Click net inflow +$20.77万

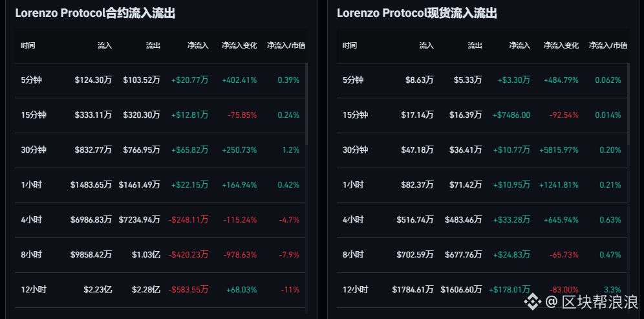click(189, 80)
